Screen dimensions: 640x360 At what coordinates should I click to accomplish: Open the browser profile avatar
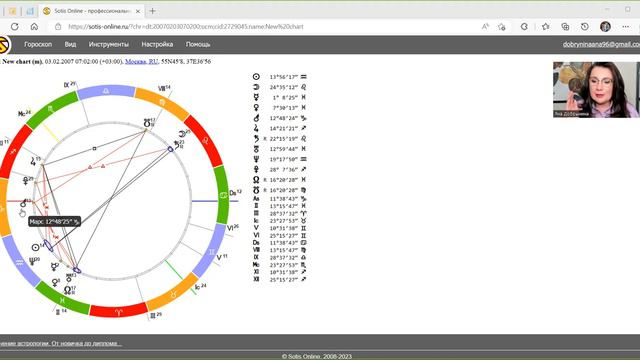pos(605,27)
